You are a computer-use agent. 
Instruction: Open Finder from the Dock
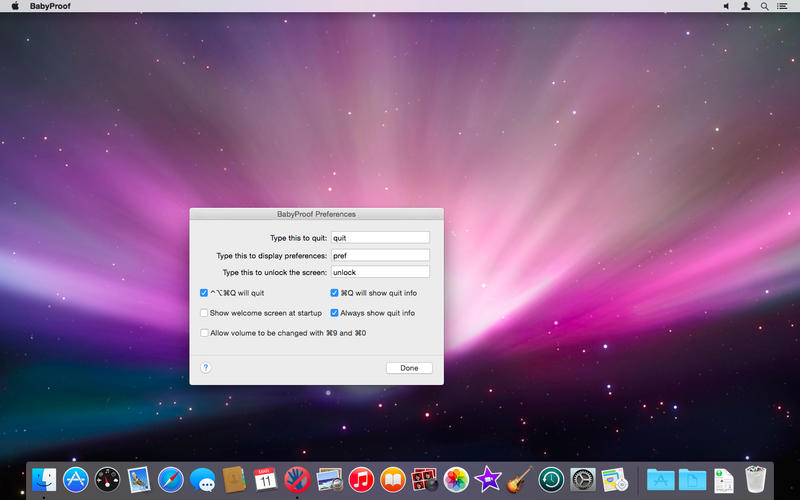point(44,480)
